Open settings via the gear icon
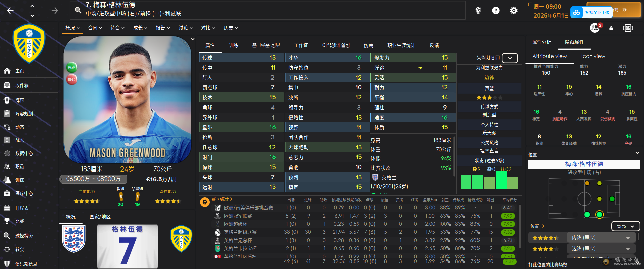The width and height of the screenshot is (644, 269). [x=514, y=10]
